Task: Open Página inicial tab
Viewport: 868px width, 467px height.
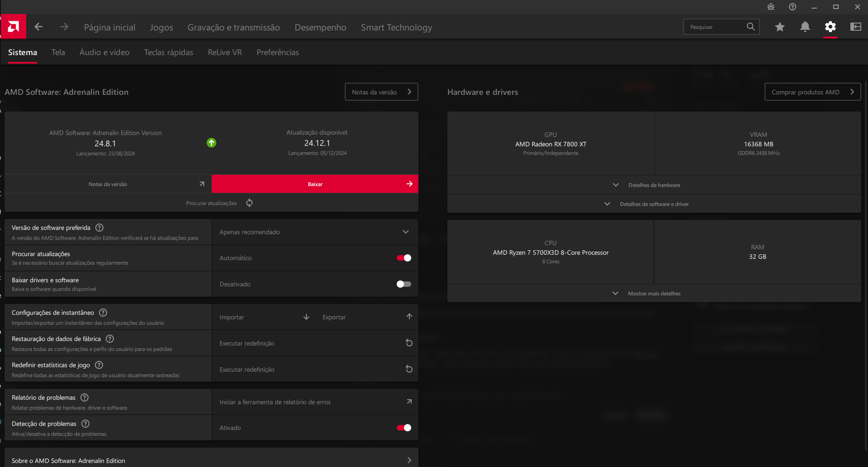Action: pos(110,27)
